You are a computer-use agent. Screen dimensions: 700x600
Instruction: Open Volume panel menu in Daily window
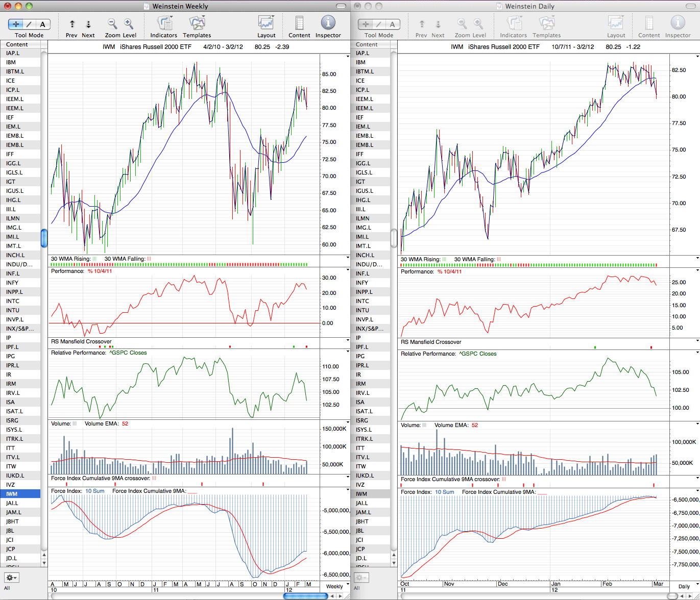click(x=697, y=424)
